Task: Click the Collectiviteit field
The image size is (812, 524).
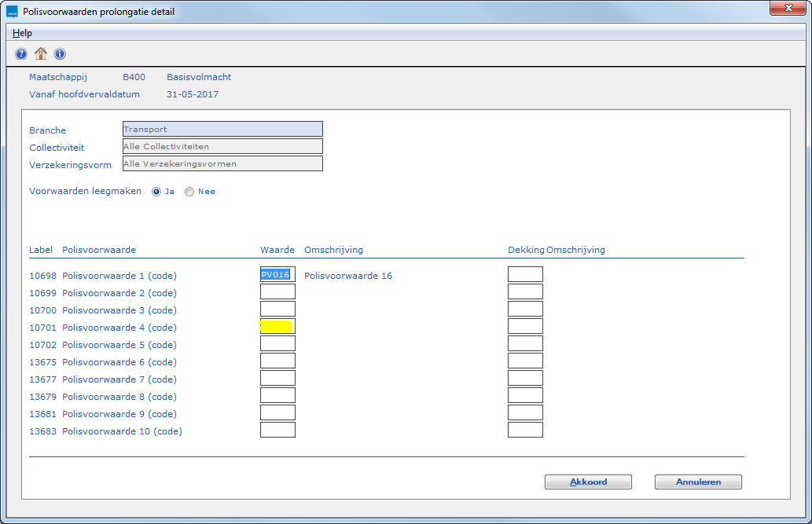Action: coord(222,147)
